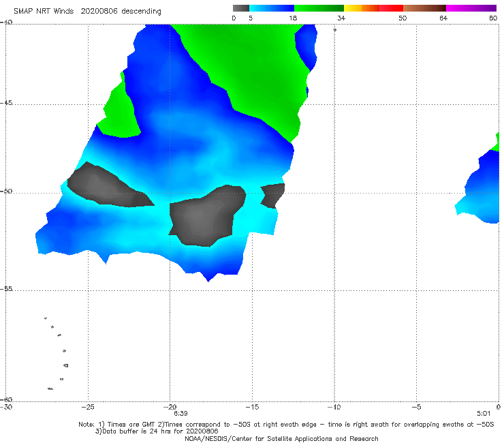Click the small green patch on western swath edge

tap(121, 112)
